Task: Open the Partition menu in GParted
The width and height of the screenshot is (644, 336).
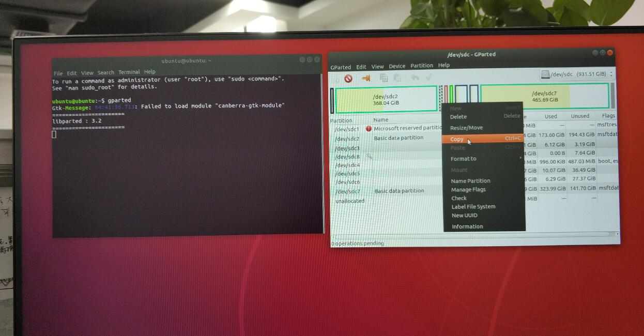Action: [x=422, y=66]
